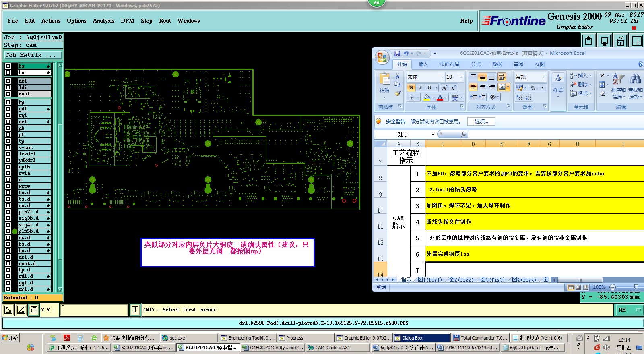Toggle Italic formatting in Excel ribbon
644x354 pixels.
point(420,88)
